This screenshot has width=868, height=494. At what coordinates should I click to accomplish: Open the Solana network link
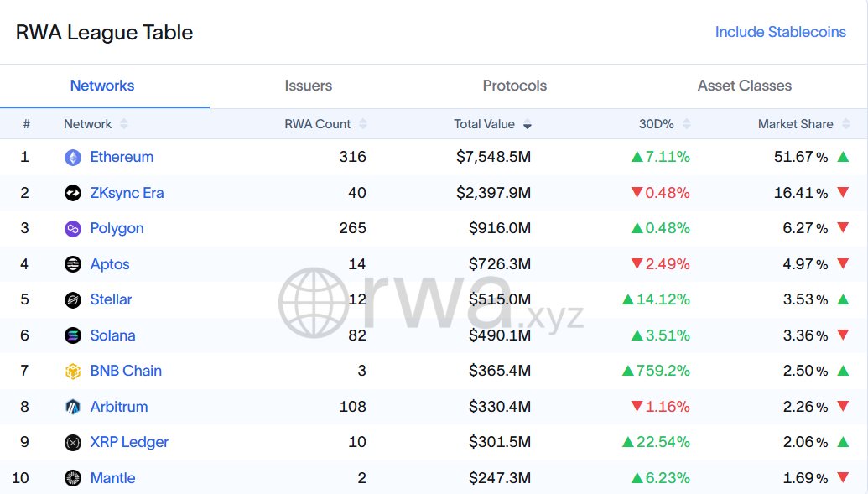(x=112, y=335)
